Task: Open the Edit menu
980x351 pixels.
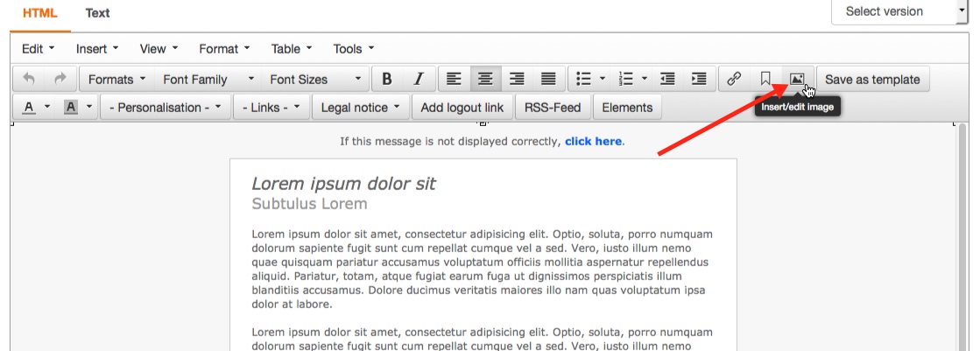Action: (38, 49)
